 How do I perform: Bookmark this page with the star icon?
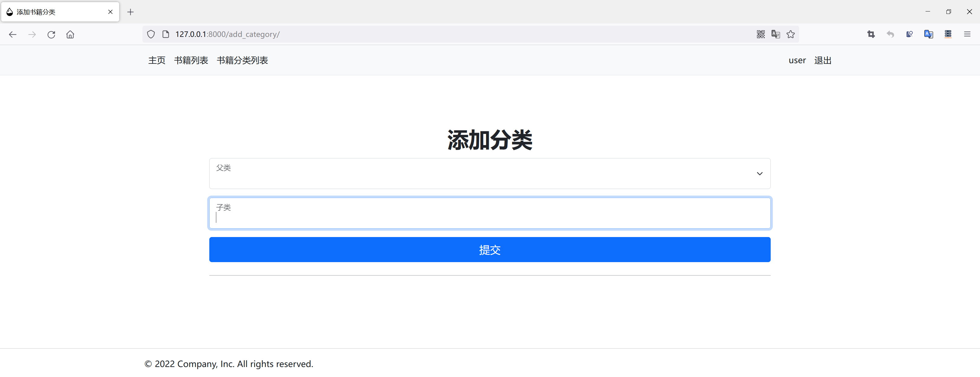pos(791,34)
